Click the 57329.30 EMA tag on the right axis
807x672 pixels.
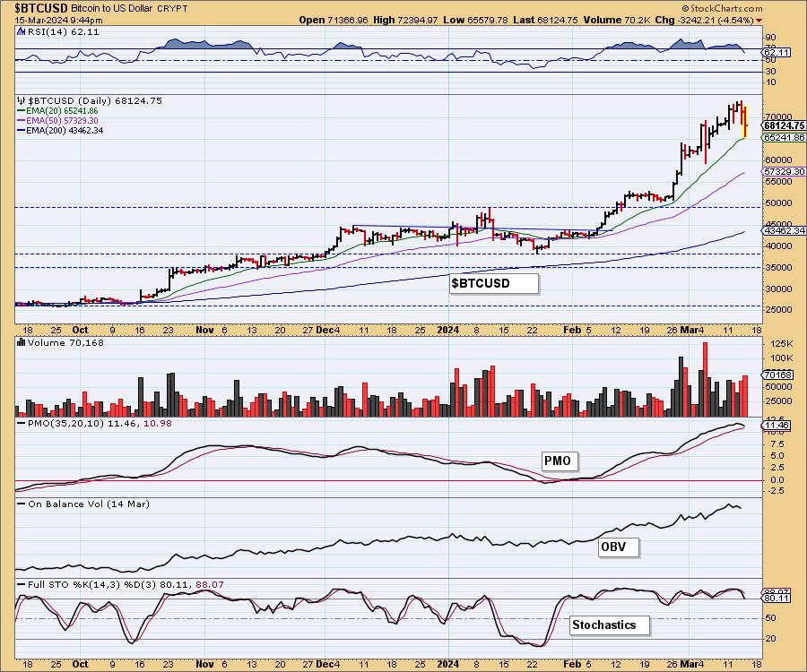tap(785, 171)
